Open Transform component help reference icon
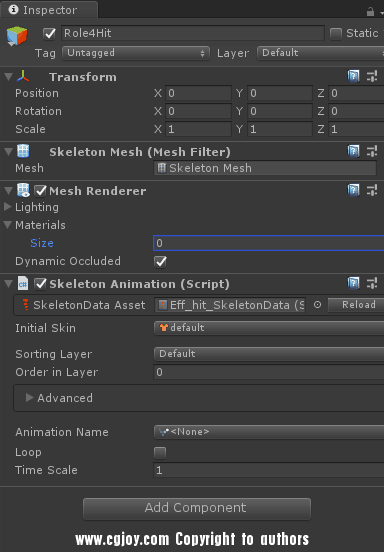 point(354,76)
